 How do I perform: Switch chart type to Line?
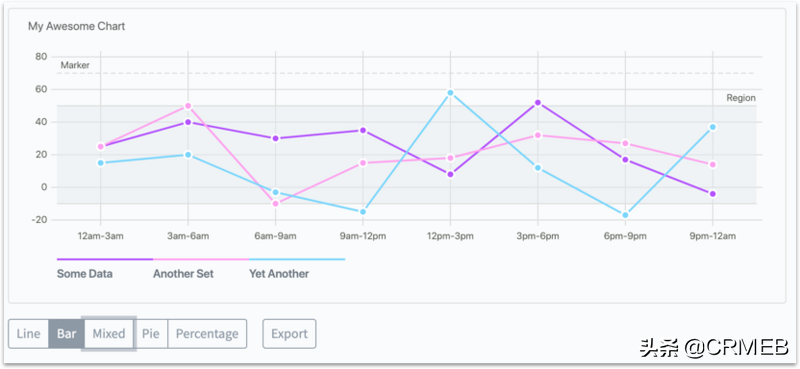click(x=29, y=334)
